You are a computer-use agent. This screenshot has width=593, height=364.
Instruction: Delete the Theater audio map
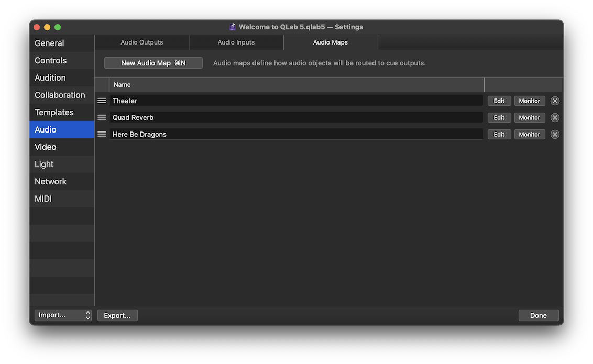555,100
